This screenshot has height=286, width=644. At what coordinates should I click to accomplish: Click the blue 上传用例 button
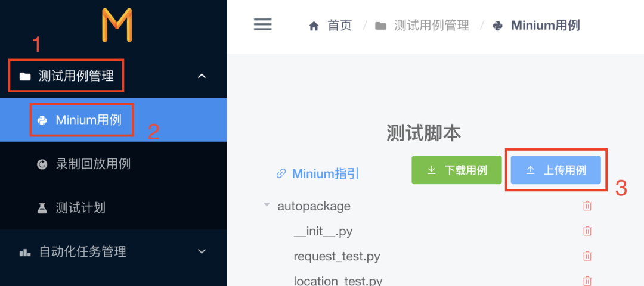(556, 170)
